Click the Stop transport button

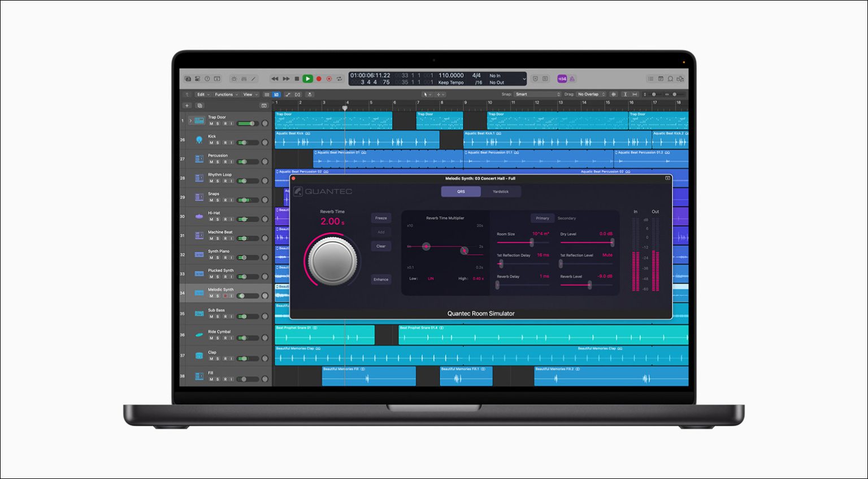click(x=297, y=79)
